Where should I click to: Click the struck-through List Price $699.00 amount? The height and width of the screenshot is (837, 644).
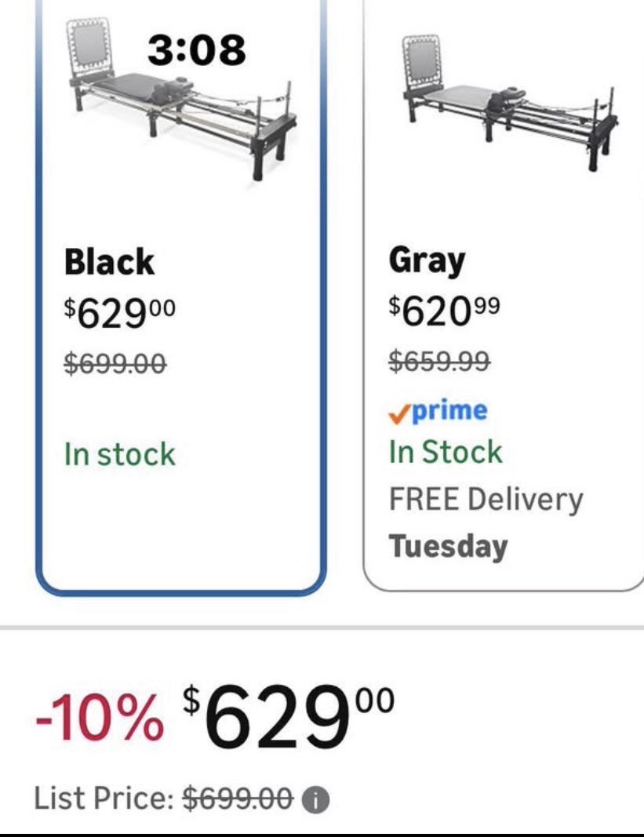point(238,799)
